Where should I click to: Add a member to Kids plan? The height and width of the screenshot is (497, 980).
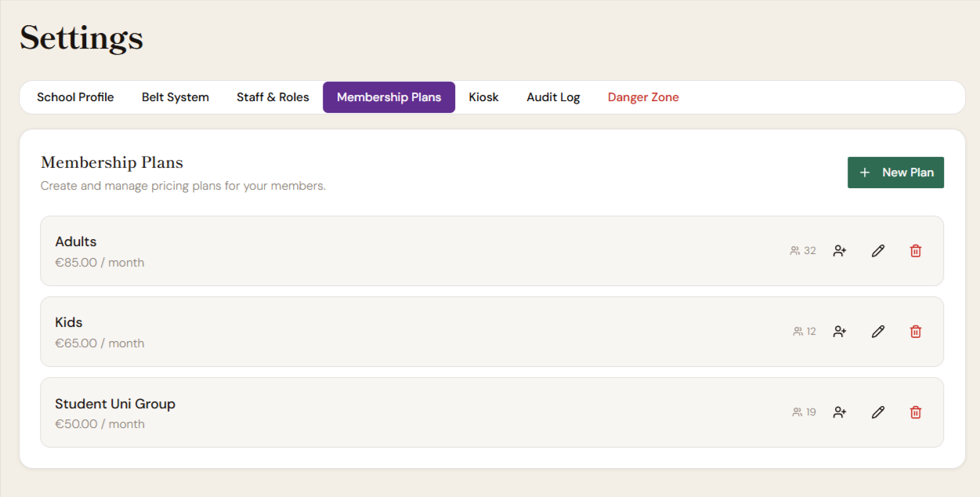pyautogui.click(x=840, y=332)
